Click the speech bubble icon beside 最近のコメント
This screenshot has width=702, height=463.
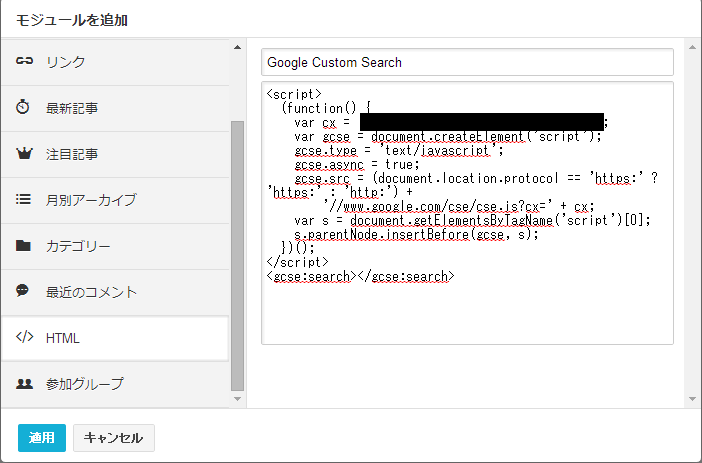22,291
